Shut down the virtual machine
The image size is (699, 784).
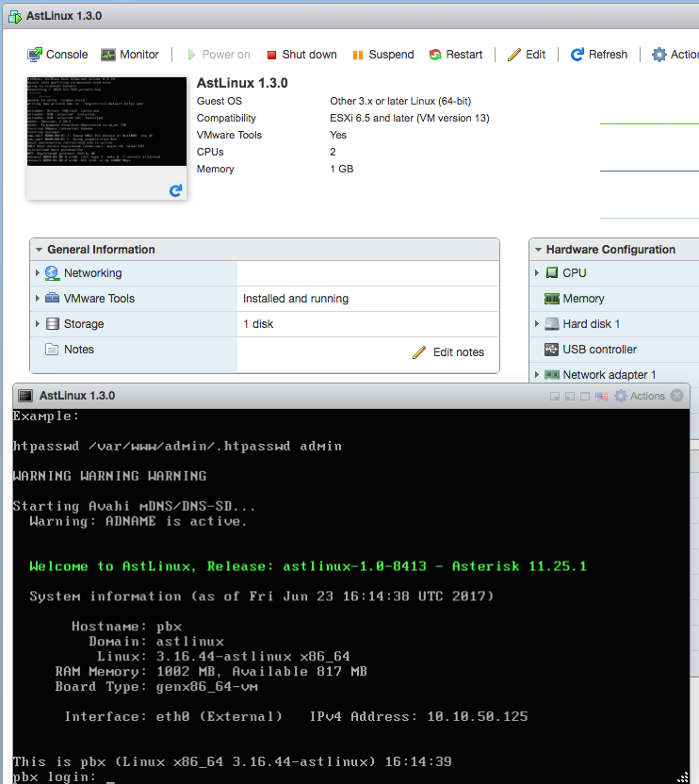pos(302,55)
